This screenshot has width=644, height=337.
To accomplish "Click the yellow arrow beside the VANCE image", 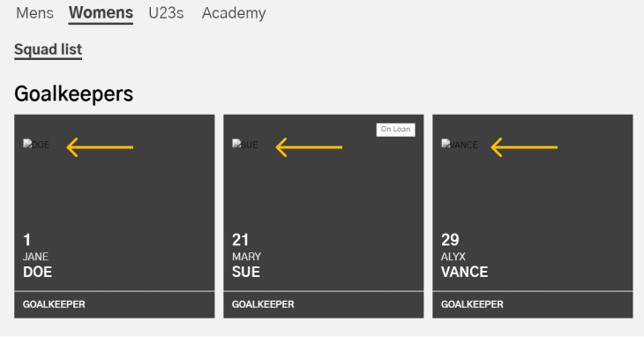I will [524, 147].
